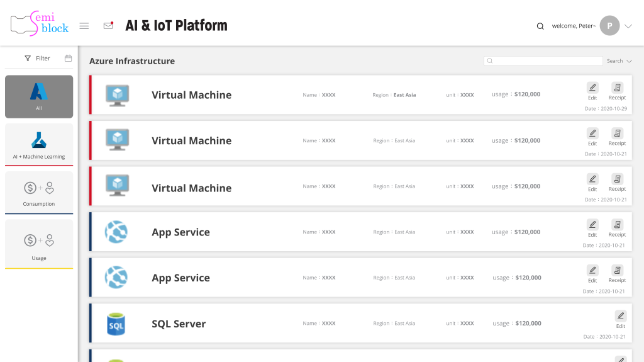Expand the user account dropdown arrow

628,26
